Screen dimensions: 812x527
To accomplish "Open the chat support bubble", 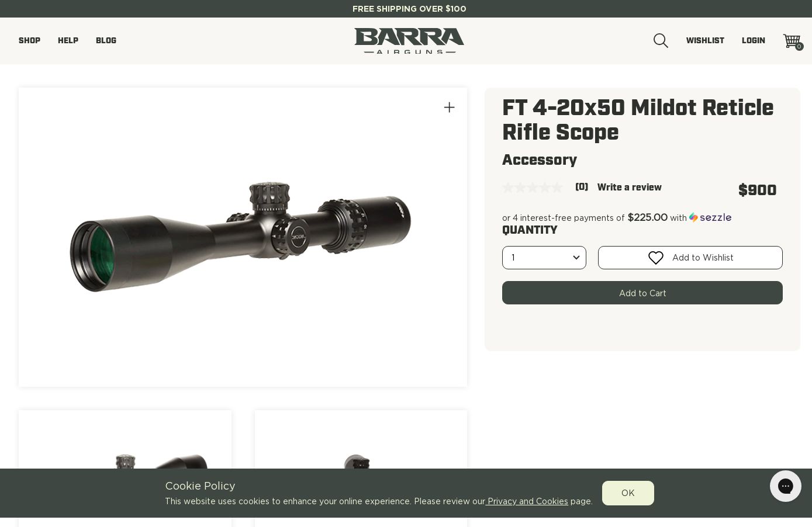I will point(785,486).
